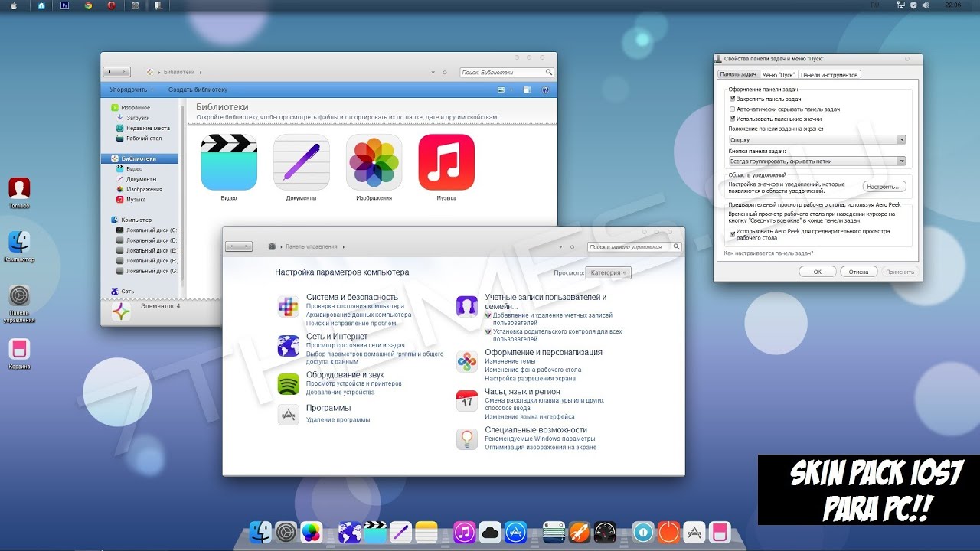Open the Компьютер desktop icon
This screenshot has height=551, width=980.
pyautogui.click(x=19, y=242)
